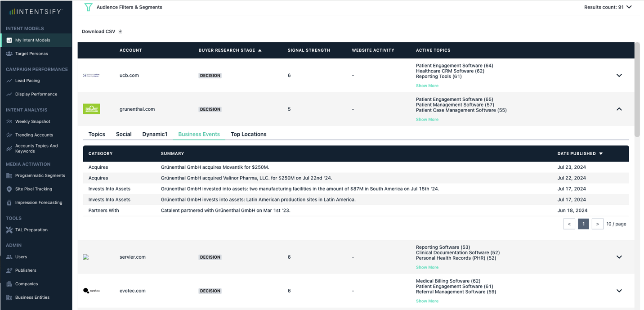Image resolution: width=644 pixels, height=310 pixels.
Task: Switch to the Social tab
Action: tap(124, 134)
